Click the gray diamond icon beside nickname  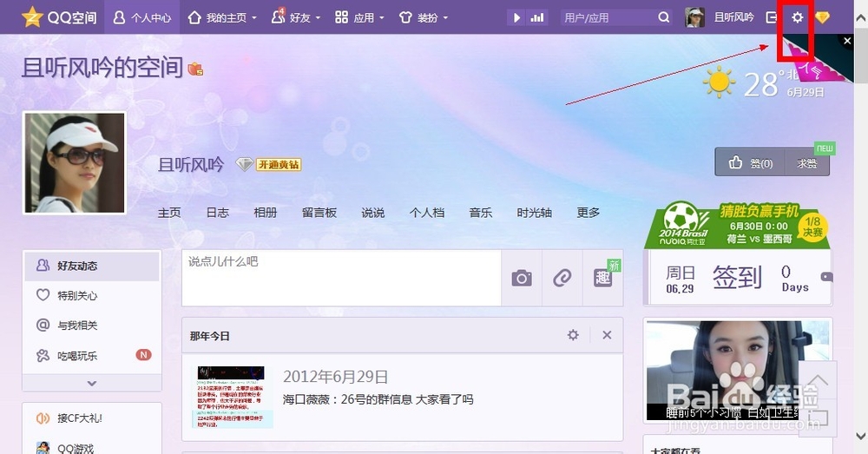[244, 164]
